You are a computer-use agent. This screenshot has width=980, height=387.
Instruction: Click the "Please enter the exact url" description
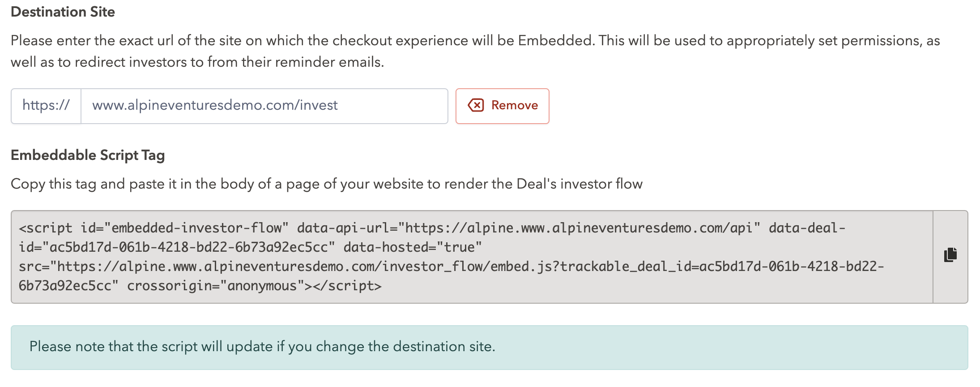coord(475,41)
